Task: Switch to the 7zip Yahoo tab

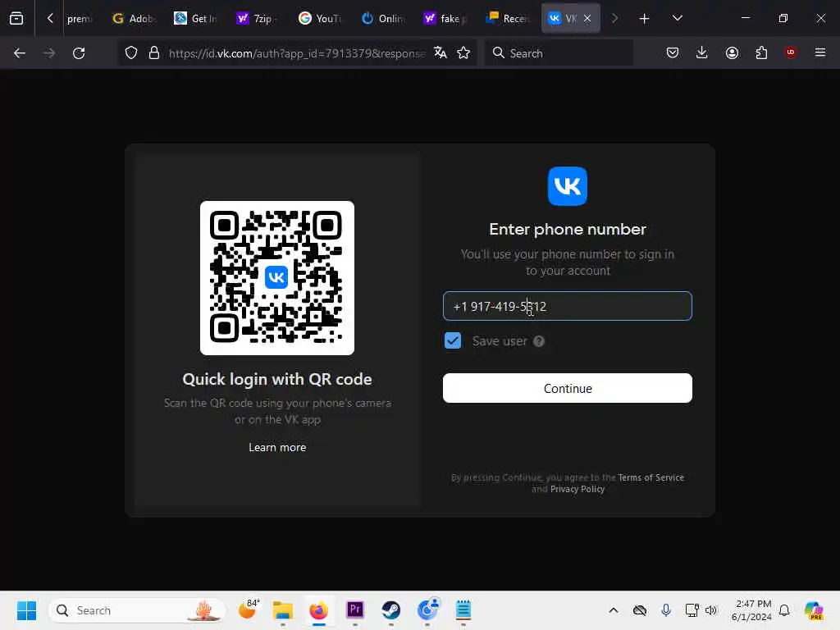Action: pos(258,19)
